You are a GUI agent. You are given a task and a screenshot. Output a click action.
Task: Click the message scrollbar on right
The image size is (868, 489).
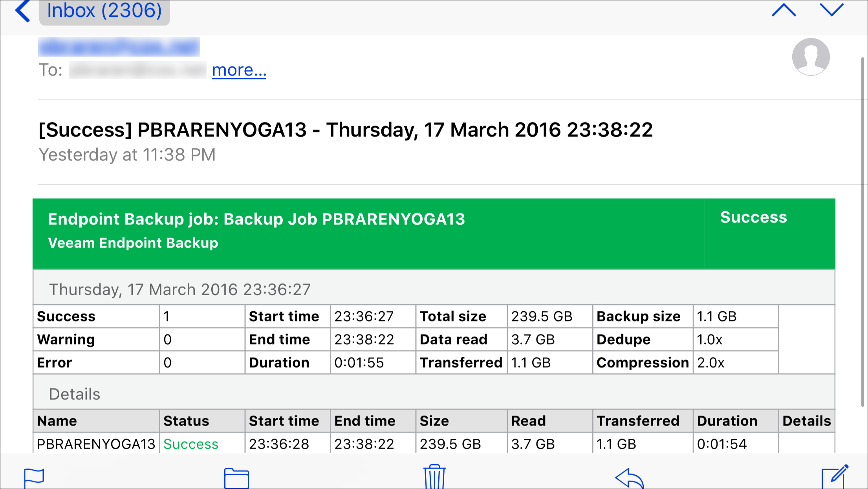(863, 232)
